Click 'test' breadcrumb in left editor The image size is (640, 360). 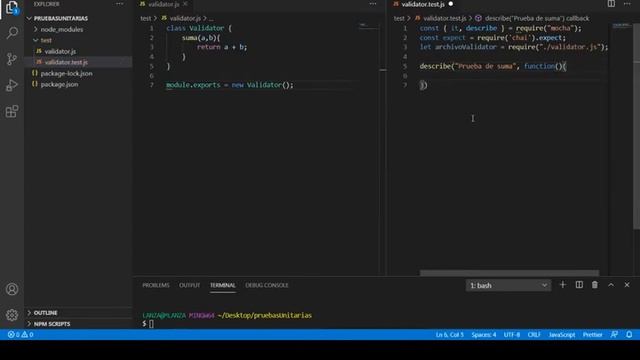(x=146, y=18)
